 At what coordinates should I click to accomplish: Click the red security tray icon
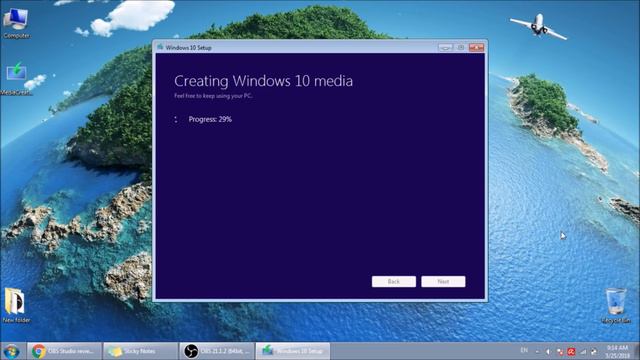click(x=571, y=351)
